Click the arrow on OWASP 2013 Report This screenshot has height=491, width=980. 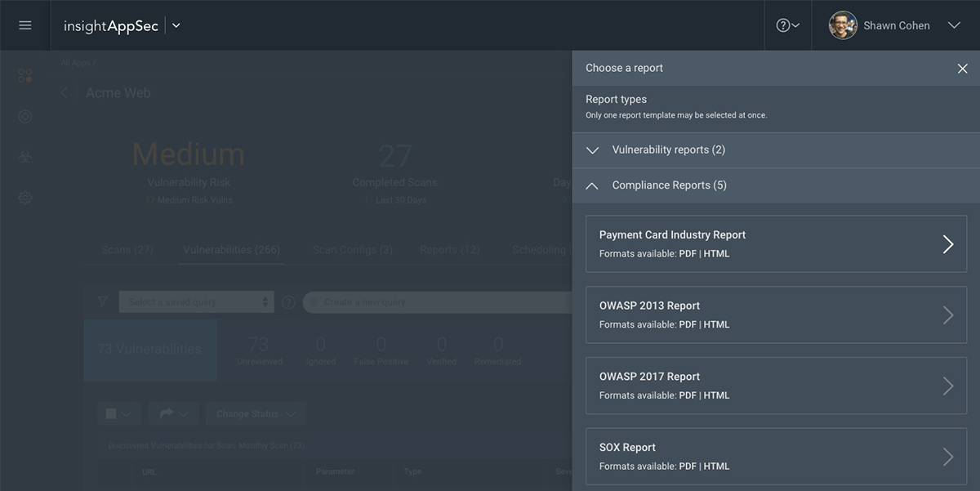coord(947,315)
